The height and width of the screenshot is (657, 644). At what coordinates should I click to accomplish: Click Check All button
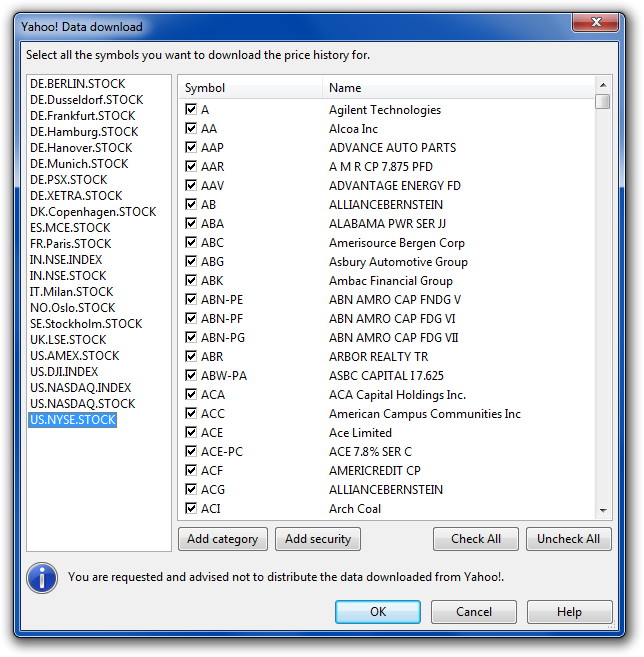pyautogui.click(x=475, y=539)
